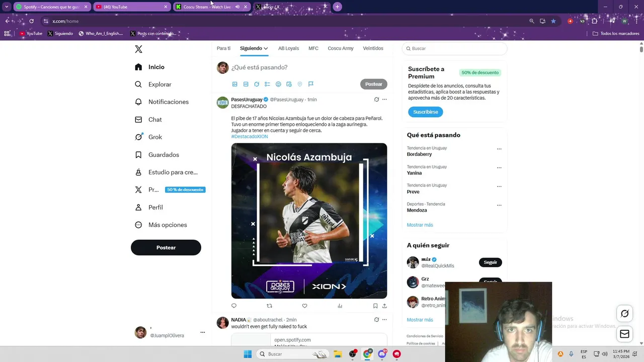
Task: Switch to the Coscu Army tab
Action: (341, 48)
